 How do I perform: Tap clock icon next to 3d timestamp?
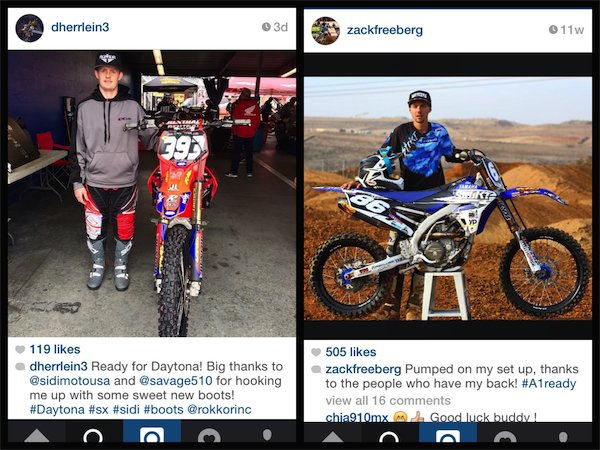(x=266, y=27)
